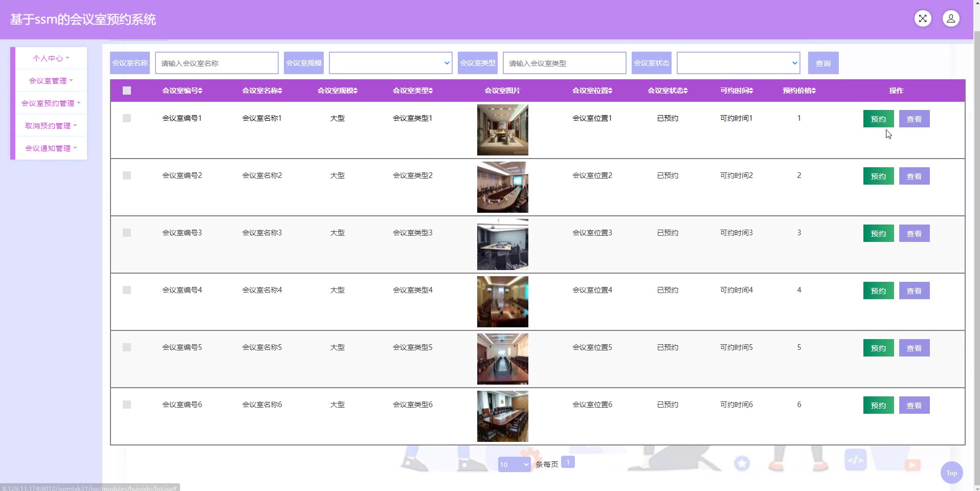Click 预约 button for 会议室编号4
Viewport: 980px width, 491px height.
(x=879, y=291)
